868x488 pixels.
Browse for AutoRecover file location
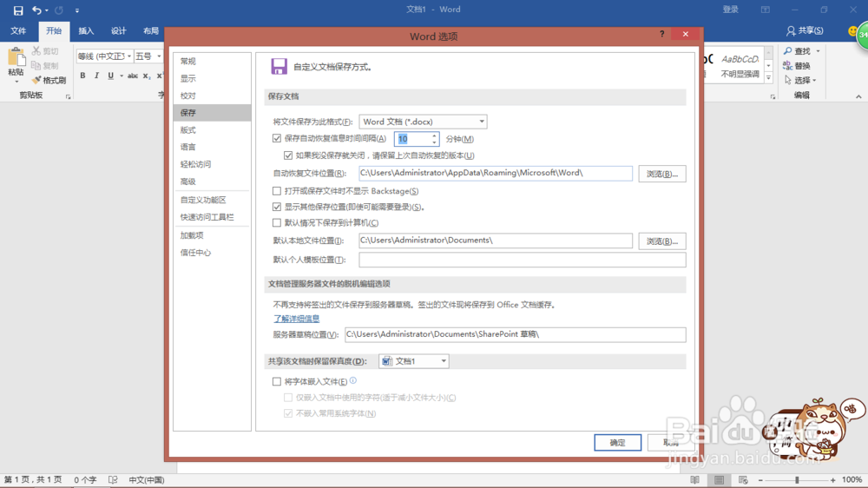point(662,174)
